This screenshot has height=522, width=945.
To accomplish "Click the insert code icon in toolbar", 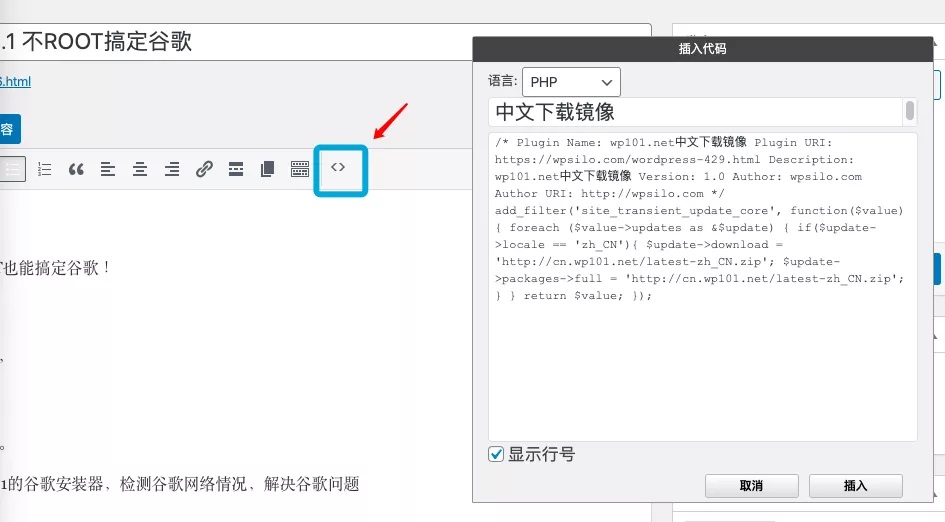I will [x=339, y=168].
